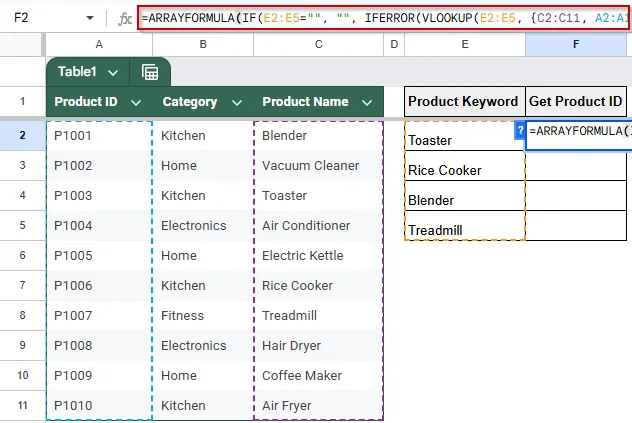The height and width of the screenshot is (423, 632).
Task: Click the Vacuum Cleaner cell
Action: (x=318, y=165)
